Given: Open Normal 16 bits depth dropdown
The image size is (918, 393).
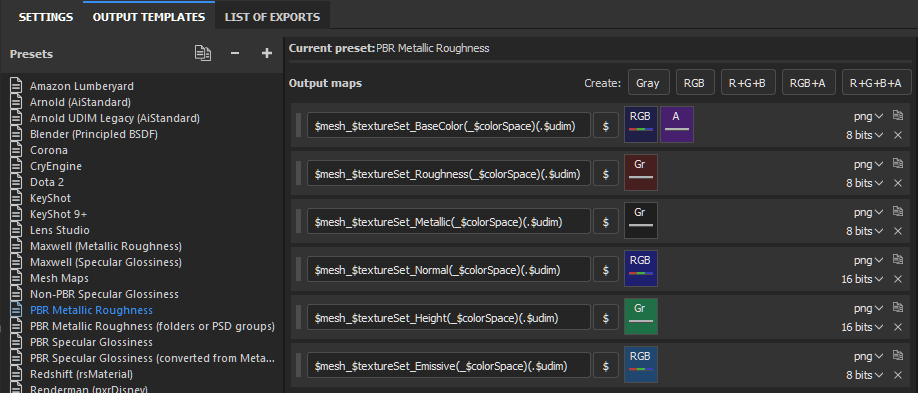Looking at the screenshot, I should coord(862,279).
